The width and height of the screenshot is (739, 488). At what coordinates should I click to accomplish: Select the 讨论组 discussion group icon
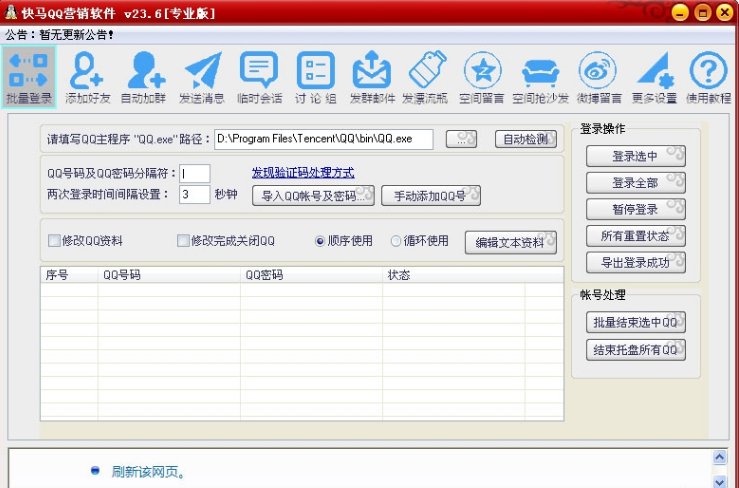tap(316, 77)
